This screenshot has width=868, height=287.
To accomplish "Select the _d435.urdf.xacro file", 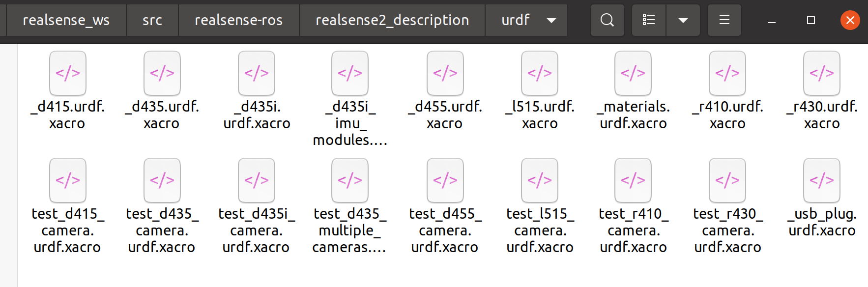I will (x=162, y=73).
